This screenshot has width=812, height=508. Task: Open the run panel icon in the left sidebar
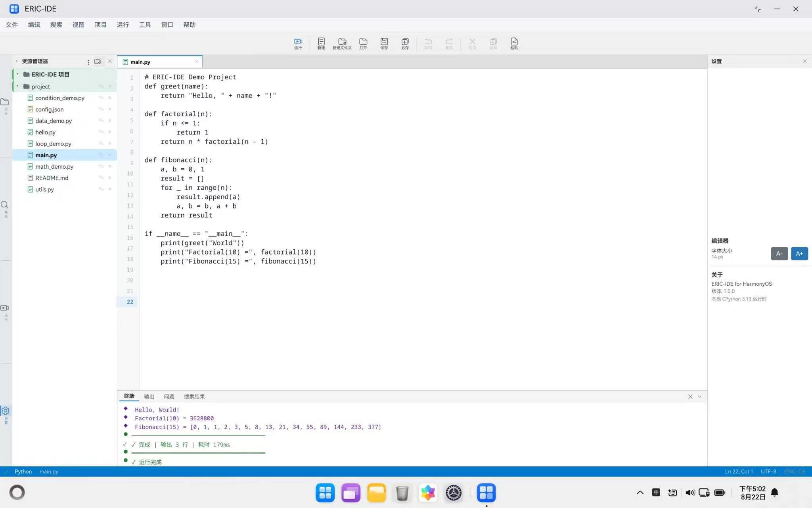tap(5, 308)
